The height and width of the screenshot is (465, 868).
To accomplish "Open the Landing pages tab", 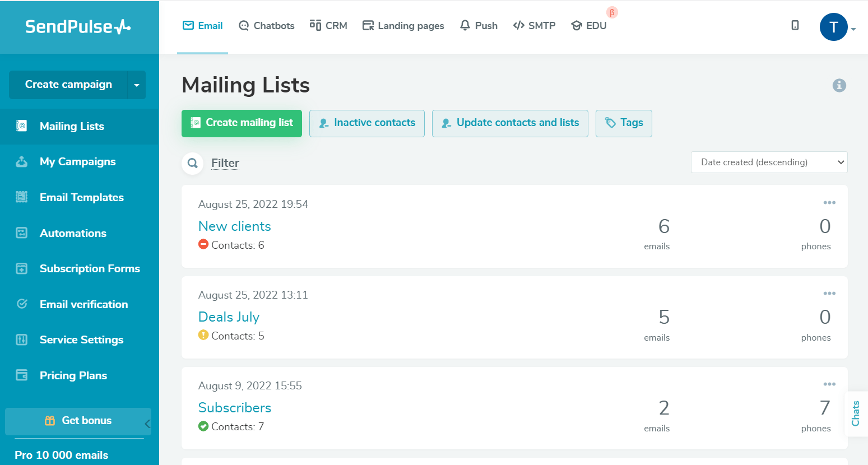I will [x=403, y=26].
